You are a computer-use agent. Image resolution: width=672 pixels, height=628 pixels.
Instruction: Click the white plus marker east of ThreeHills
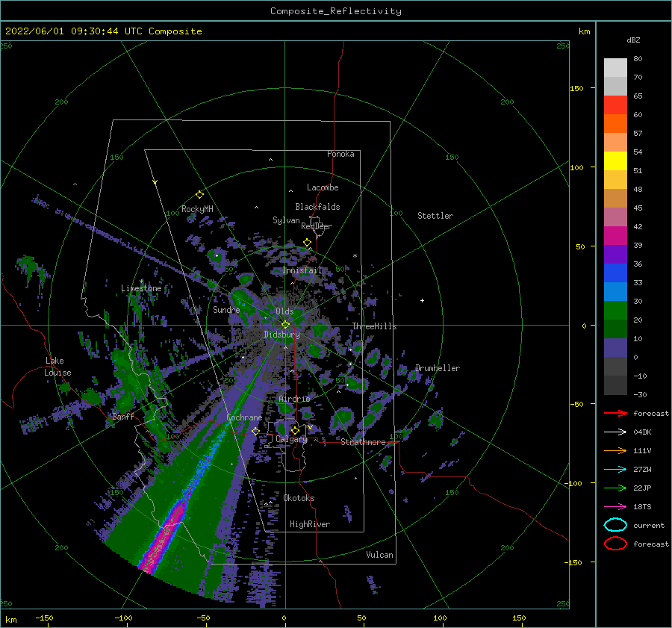(422, 300)
